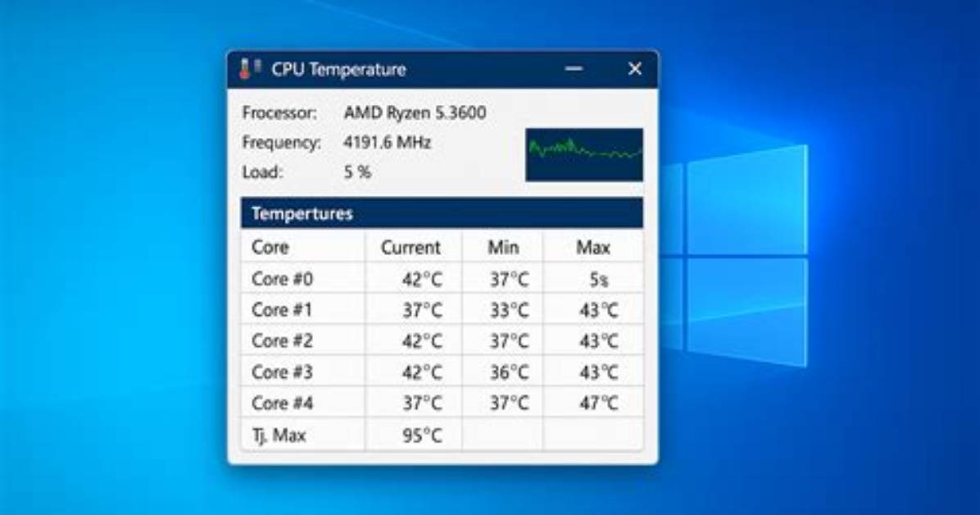Screen dimensions: 980x515
Task: Click the Load label
Action: tap(262, 172)
